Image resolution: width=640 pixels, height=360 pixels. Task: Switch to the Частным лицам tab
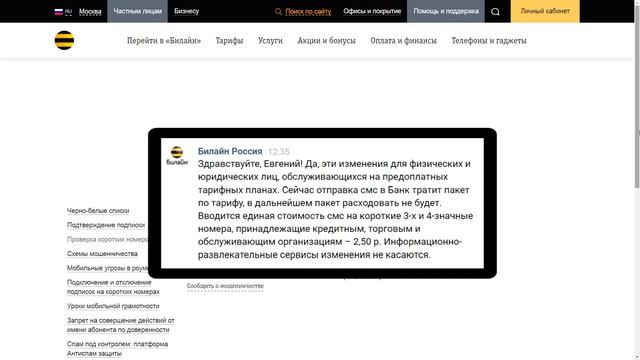(x=138, y=11)
